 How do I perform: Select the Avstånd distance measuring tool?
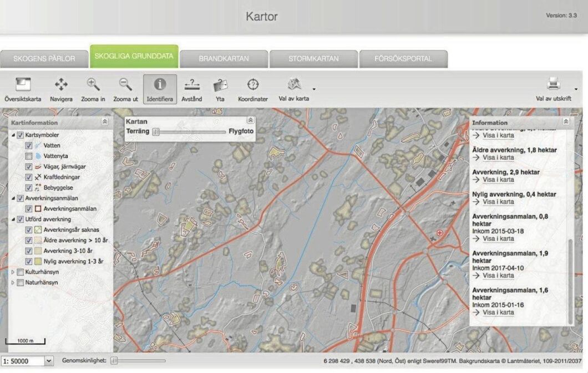192,85
